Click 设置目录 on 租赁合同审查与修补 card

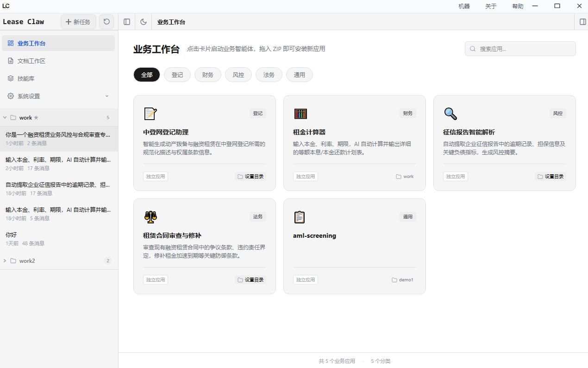pos(250,280)
